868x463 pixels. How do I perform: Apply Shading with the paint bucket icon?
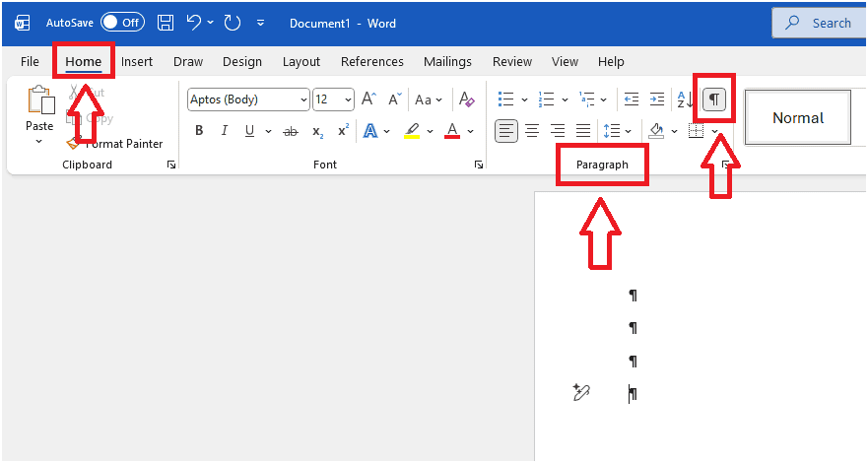pos(656,131)
